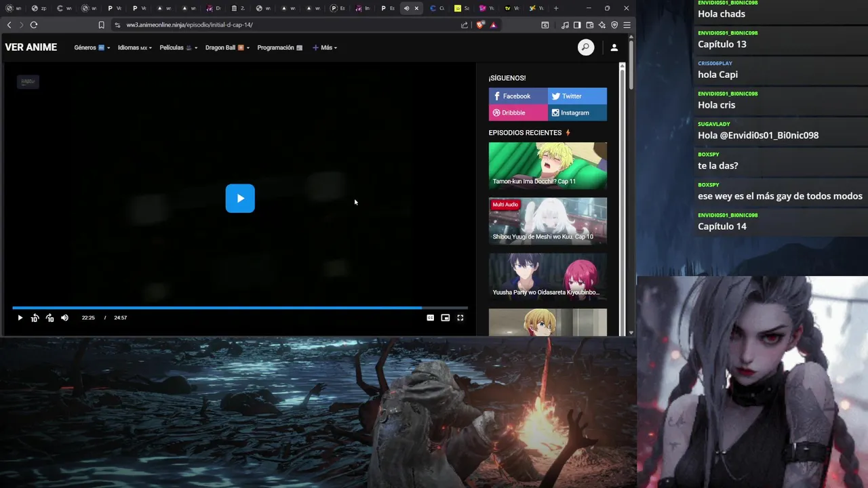Expand the Dragon Ball dropdown menu
The height and width of the screenshot is (488, 868).
coord(227,47)
